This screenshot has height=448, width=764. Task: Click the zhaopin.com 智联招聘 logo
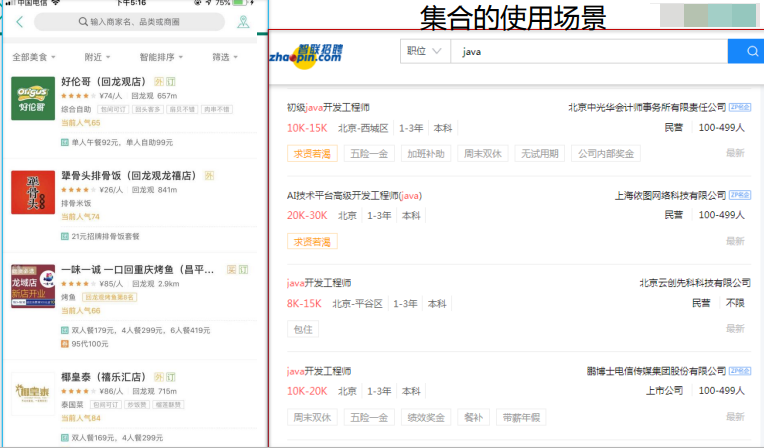306,56
